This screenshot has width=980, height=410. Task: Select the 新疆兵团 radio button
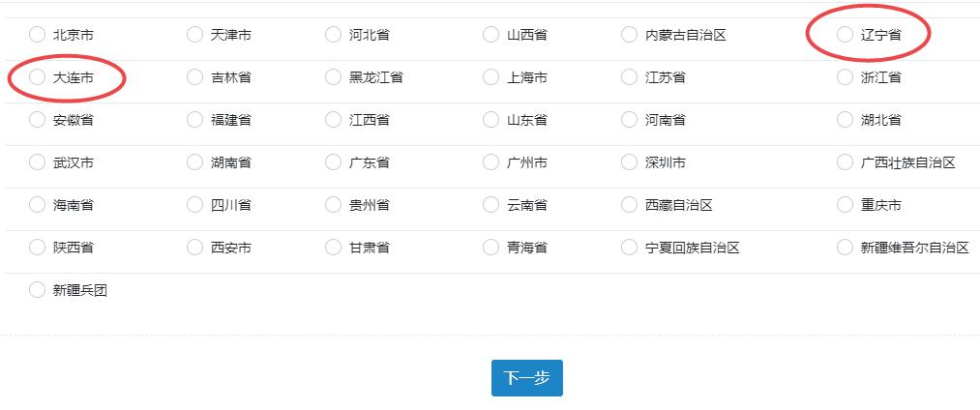(x=37, y=290)
